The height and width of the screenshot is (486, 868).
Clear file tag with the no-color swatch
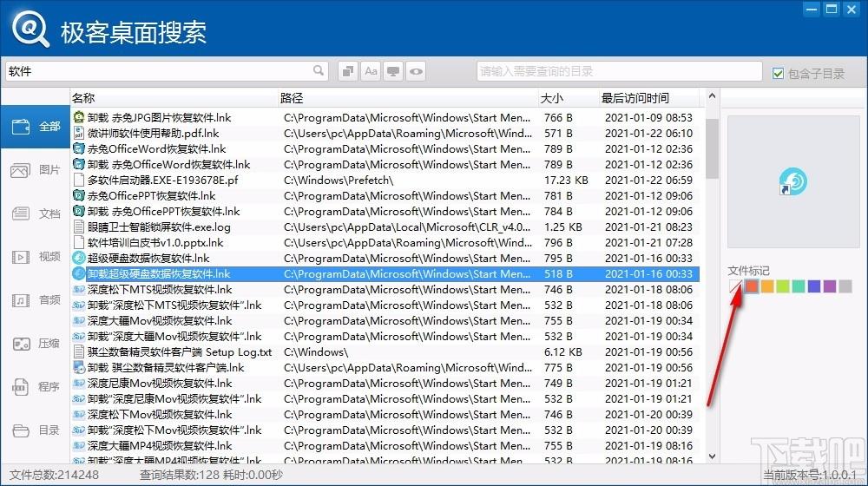pyautogui.click(x=736, y=286)
